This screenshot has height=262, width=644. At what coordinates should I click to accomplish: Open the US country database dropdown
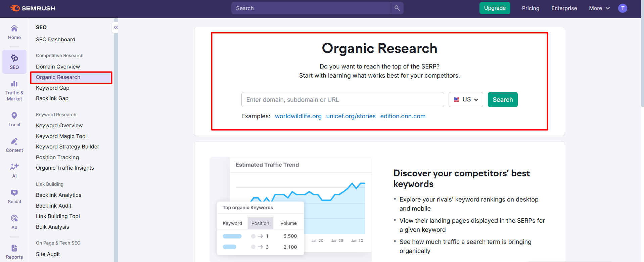[x=466, y=100]
